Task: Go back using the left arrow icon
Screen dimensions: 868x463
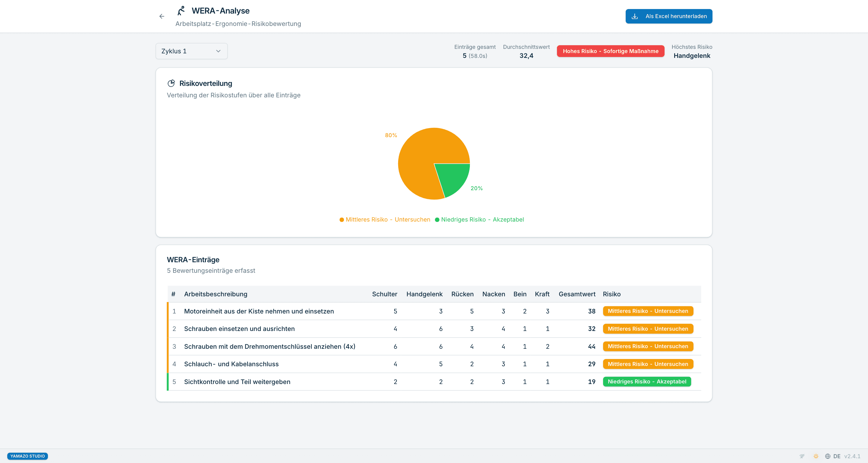Action: pos(162,16)
